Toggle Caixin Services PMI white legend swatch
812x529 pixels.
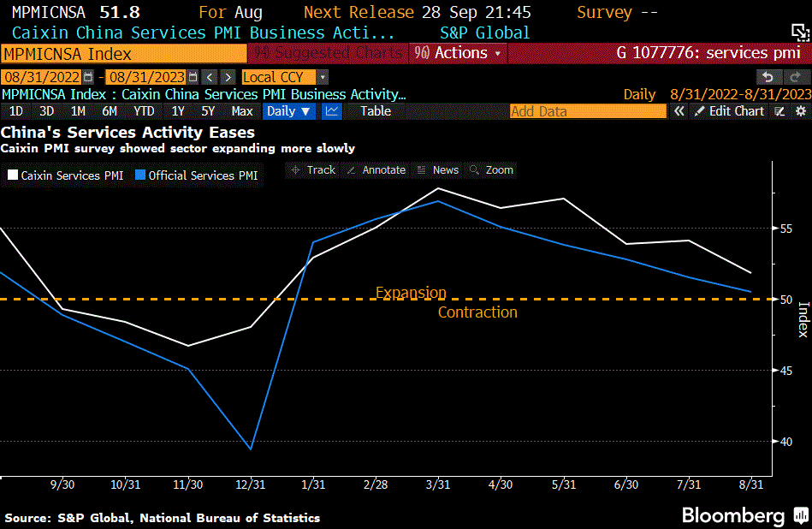coord(13,175)
